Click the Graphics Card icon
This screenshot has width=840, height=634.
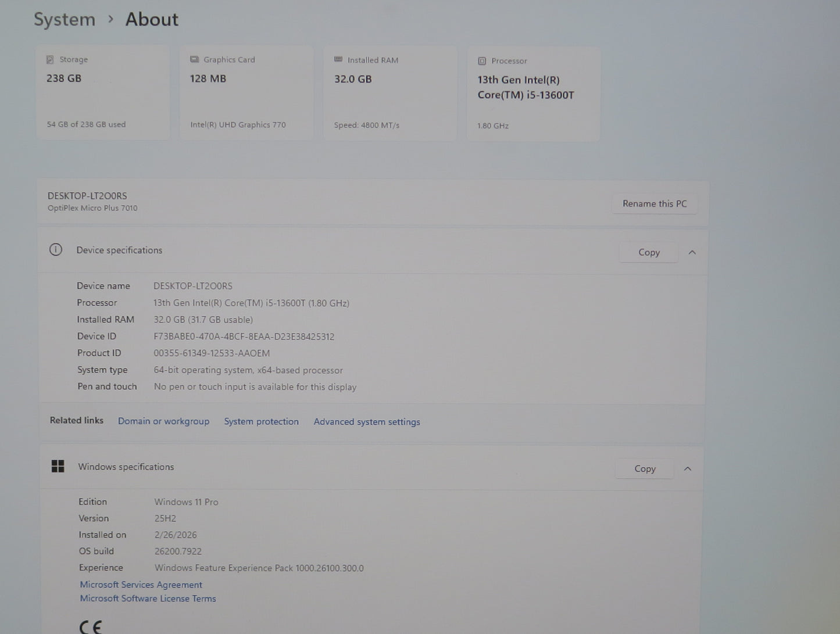[194, 59]
